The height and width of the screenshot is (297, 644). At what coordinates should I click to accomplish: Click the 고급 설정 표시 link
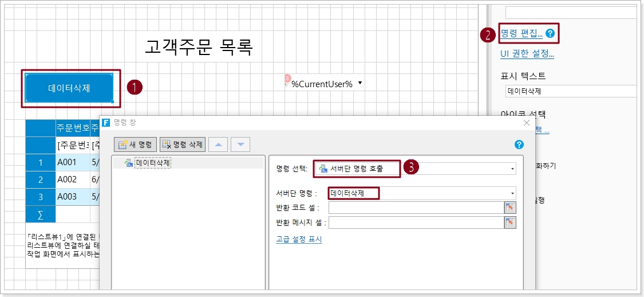[x=299, y=240]
